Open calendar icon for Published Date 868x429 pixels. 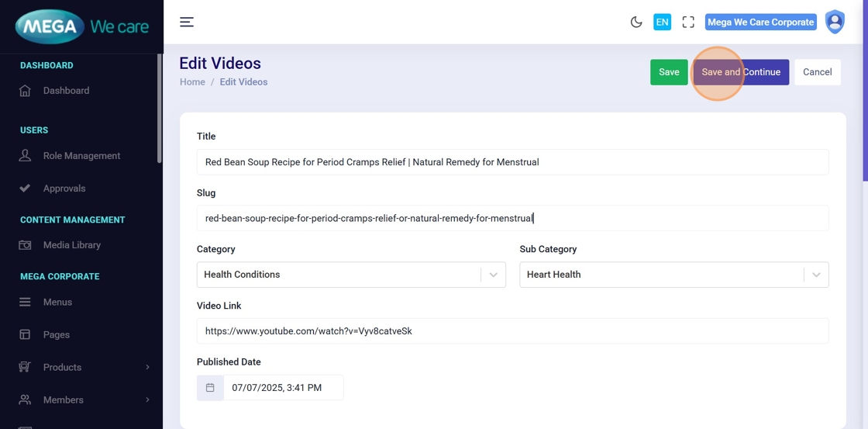(210, 388)
